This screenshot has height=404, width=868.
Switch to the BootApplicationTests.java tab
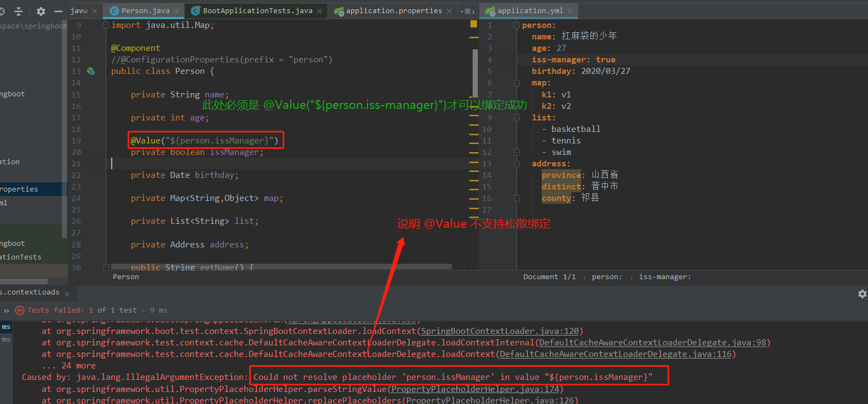pos(257,10)
